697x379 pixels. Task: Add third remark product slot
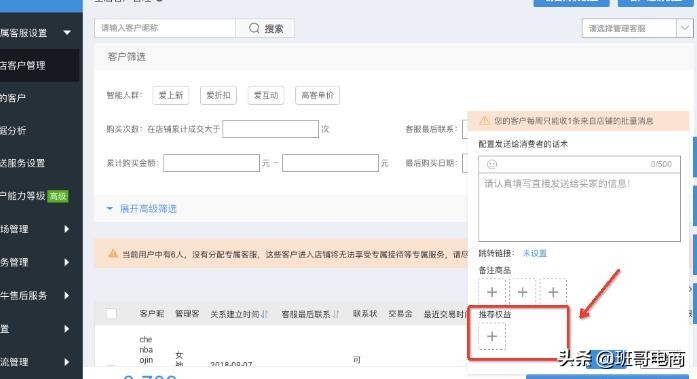click(x=553, y=292)
